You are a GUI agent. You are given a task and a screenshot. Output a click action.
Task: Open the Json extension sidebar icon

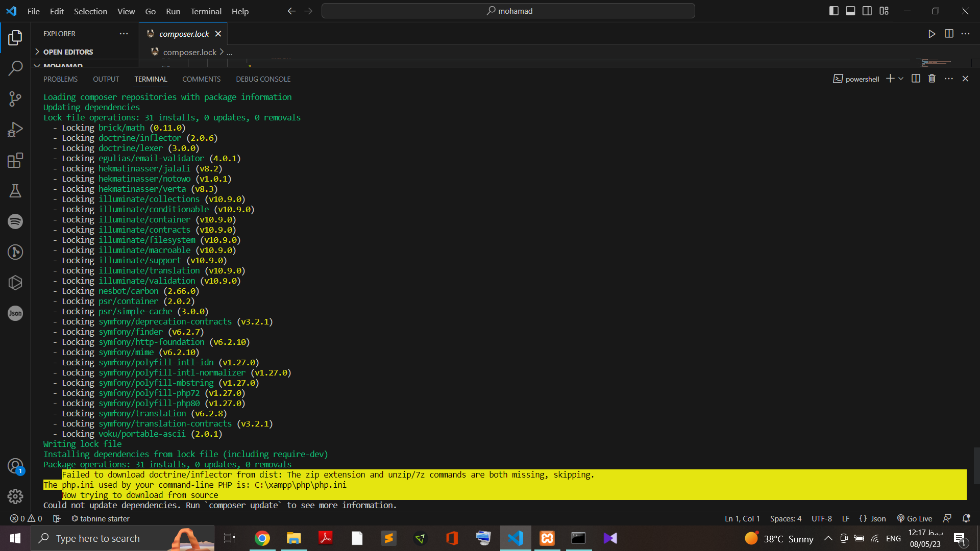15,313
